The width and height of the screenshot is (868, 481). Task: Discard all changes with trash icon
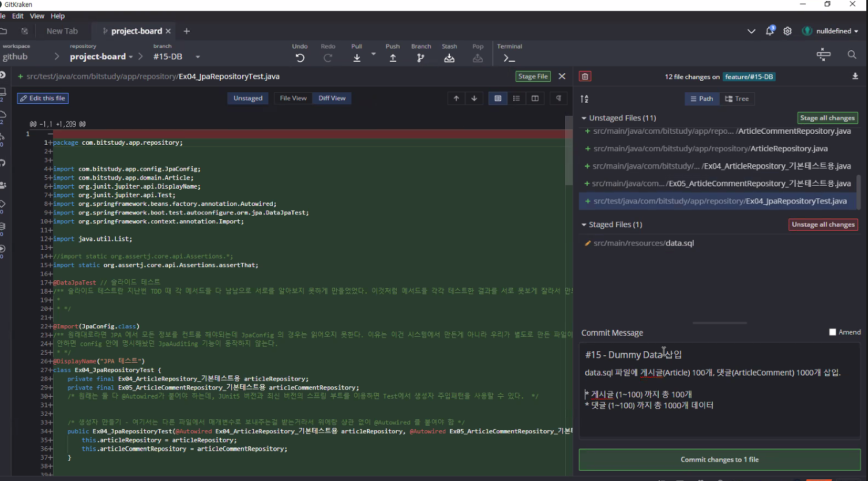[x=585, y=76]
